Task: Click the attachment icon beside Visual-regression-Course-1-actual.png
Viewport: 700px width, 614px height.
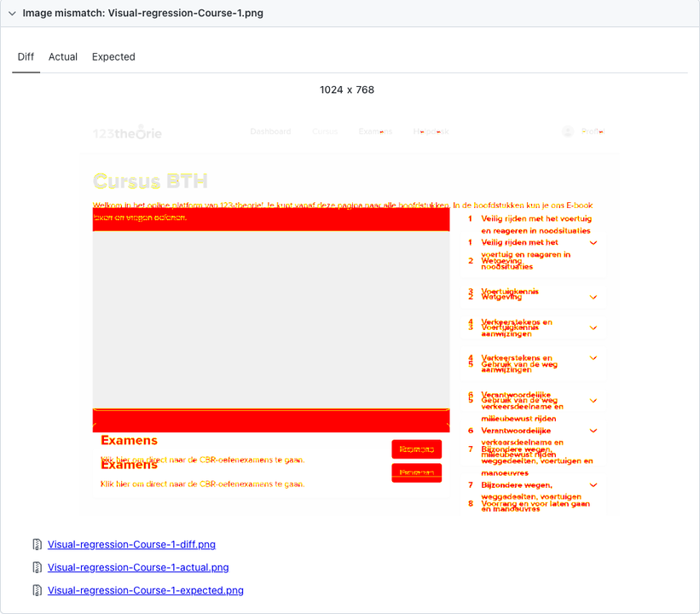Action: click(38, 567)
